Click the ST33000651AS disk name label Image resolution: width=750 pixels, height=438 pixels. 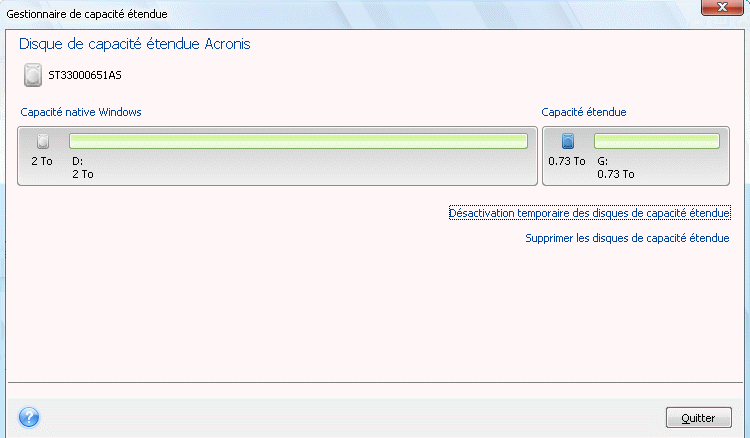[x=85, y=76]
